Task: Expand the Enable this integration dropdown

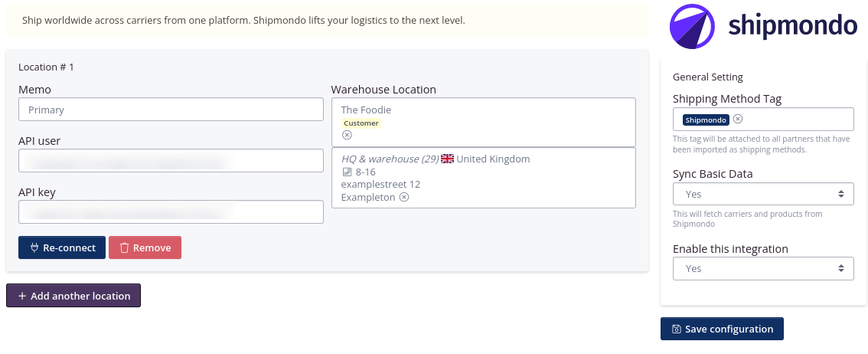Action: click(763, 268)
